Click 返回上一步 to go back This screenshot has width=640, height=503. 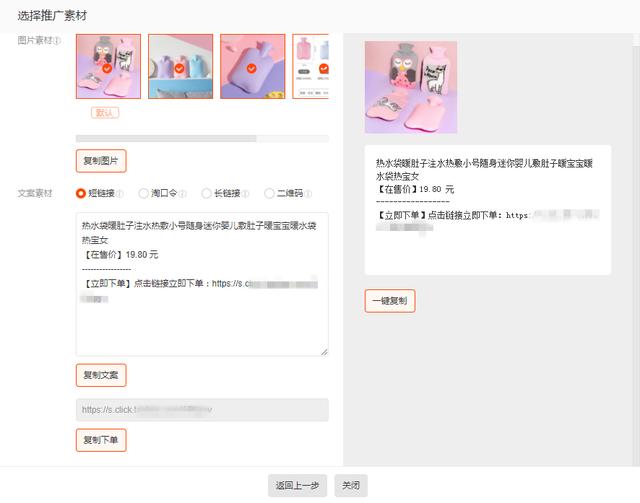click(297, 485)
